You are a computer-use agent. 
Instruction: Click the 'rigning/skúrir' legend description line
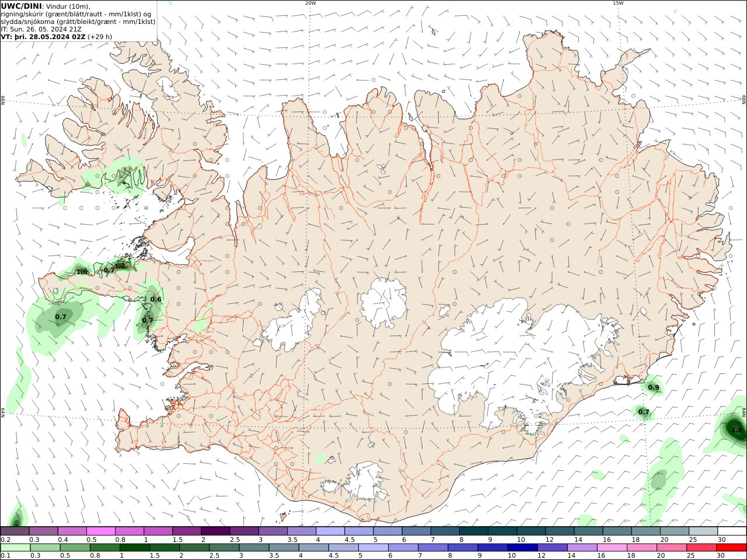[76, 14]
